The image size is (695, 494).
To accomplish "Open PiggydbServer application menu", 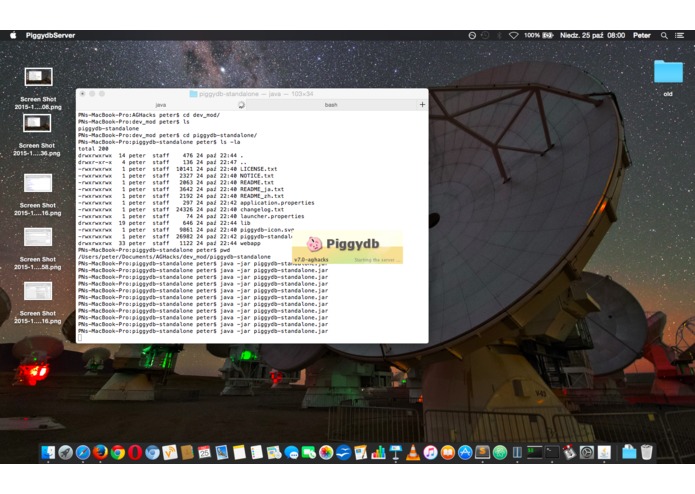I will (x=50, y=35).
